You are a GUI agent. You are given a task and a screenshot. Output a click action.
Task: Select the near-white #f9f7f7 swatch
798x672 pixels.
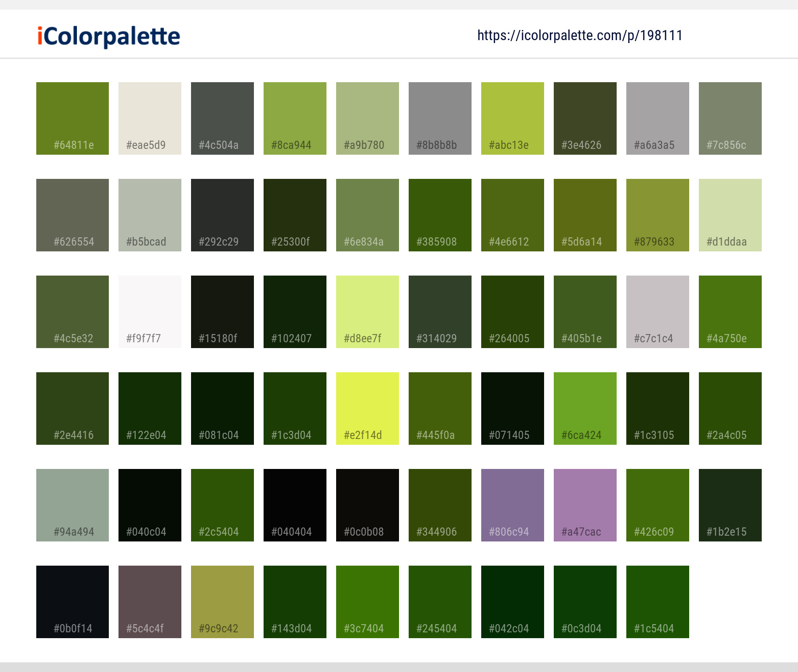coord(150,312)
